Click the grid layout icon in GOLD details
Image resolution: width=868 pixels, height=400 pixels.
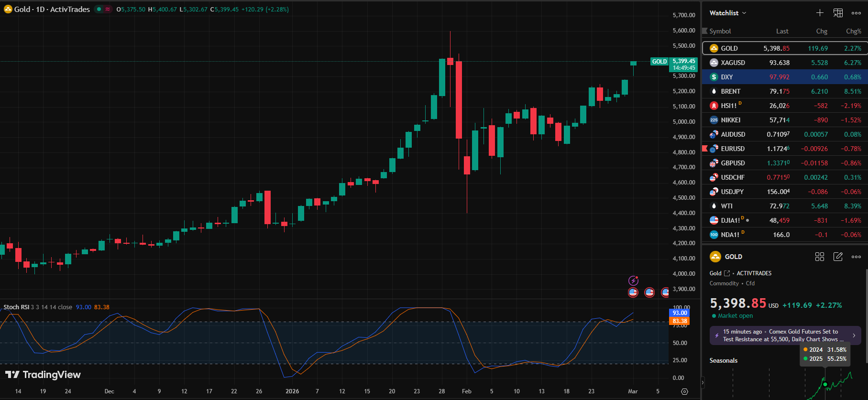[x=820, y=257]
